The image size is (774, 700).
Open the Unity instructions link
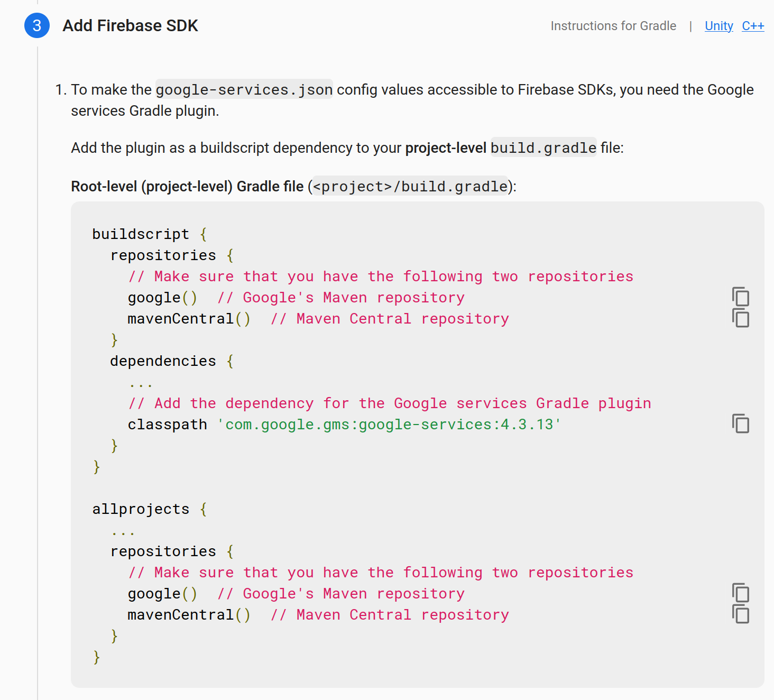718,26
